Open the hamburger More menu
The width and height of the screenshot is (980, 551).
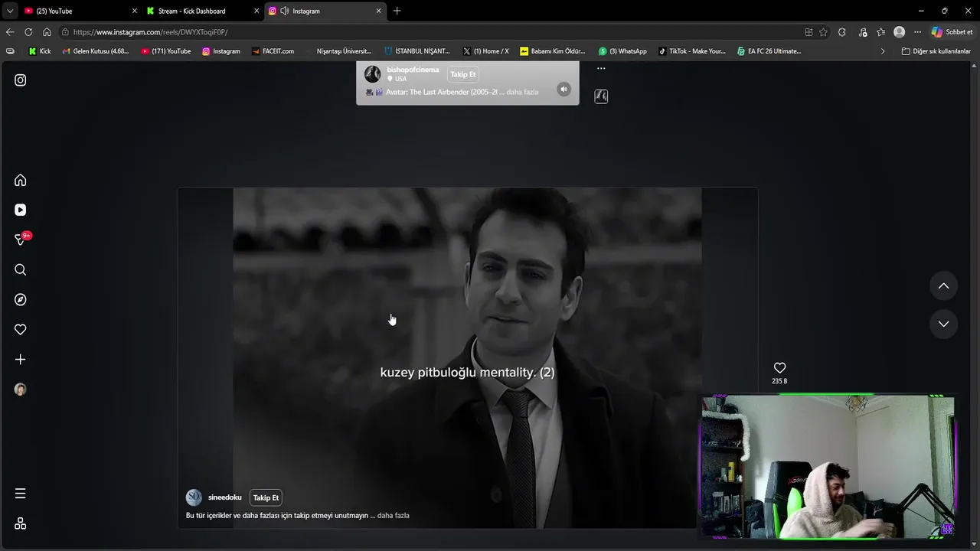(21, 494)
